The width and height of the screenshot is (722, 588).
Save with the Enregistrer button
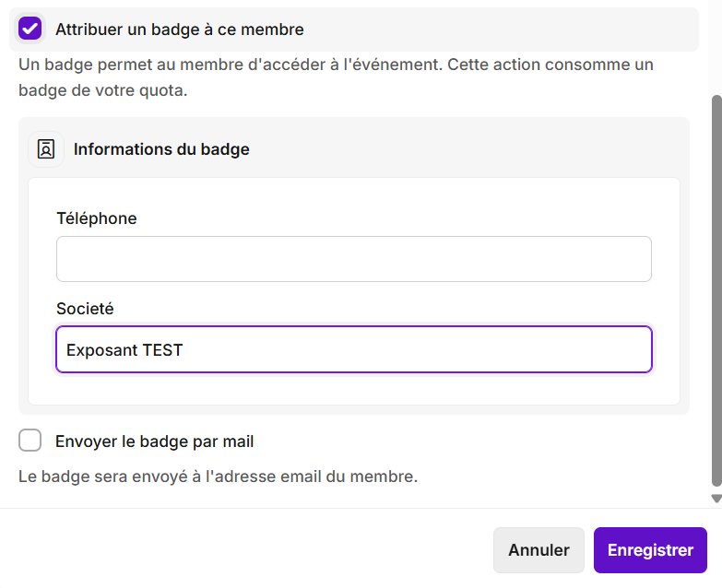coord(650,550)
